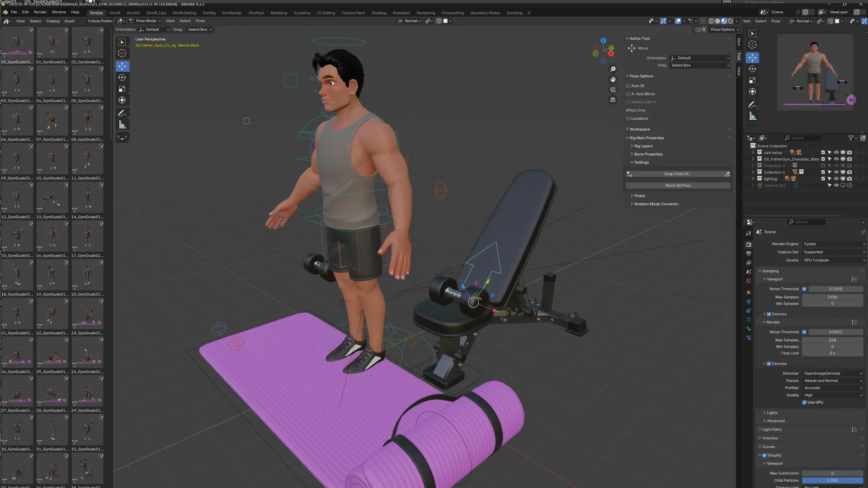Click the filter icon in the Outliner
Screen dimensions: 868x488
(x=852, y=138)
